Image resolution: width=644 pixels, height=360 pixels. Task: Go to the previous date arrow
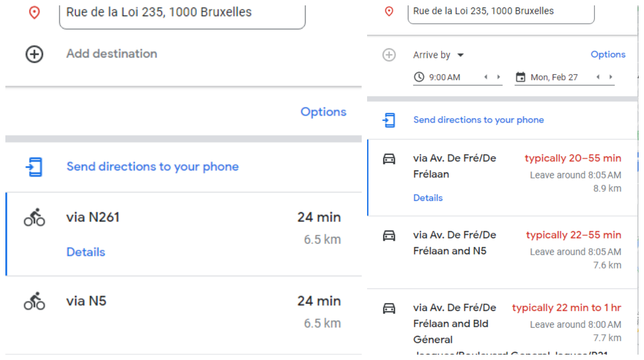tap(598, 77)
